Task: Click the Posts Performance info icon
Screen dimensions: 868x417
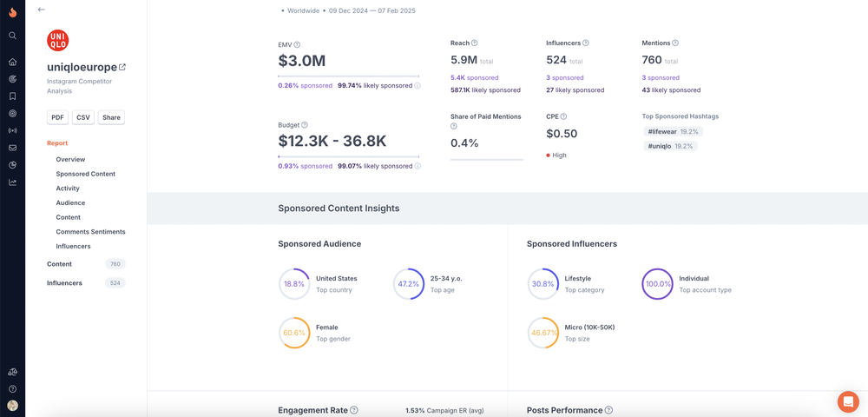Action: tap(609, 410)
